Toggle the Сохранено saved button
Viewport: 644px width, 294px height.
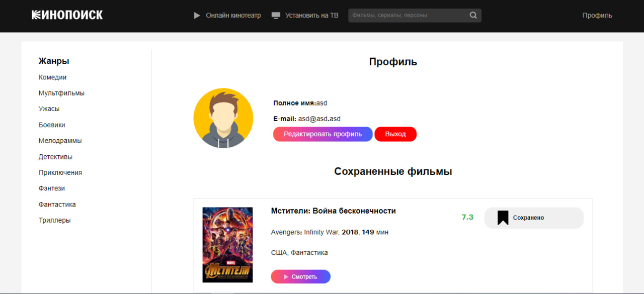pos(534,218)
